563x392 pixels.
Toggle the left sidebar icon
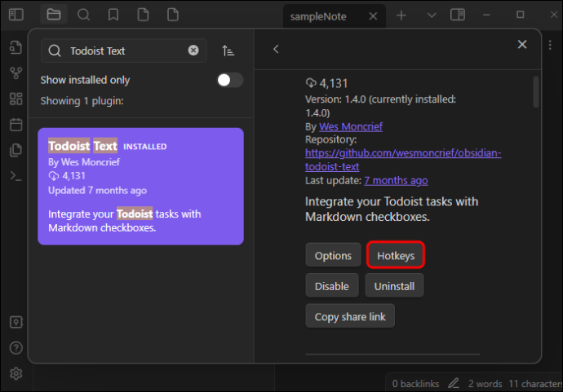[x=16, y=15]
